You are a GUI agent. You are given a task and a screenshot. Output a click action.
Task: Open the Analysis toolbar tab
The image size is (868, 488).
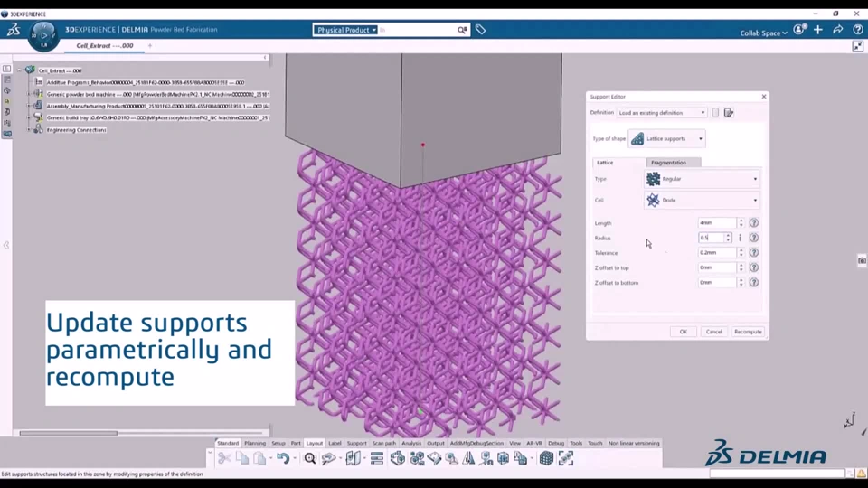(x=411, y=443)
